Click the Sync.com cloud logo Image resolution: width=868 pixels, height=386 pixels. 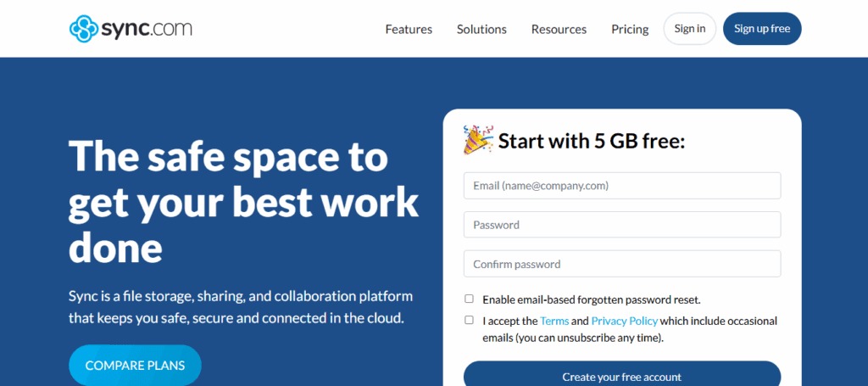tap(131, 28)
